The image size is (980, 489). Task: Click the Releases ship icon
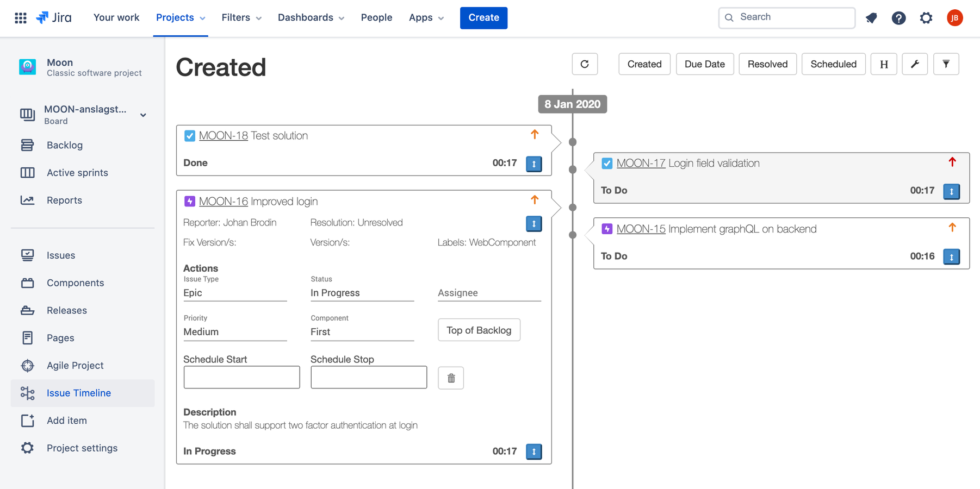pos(27,310)
